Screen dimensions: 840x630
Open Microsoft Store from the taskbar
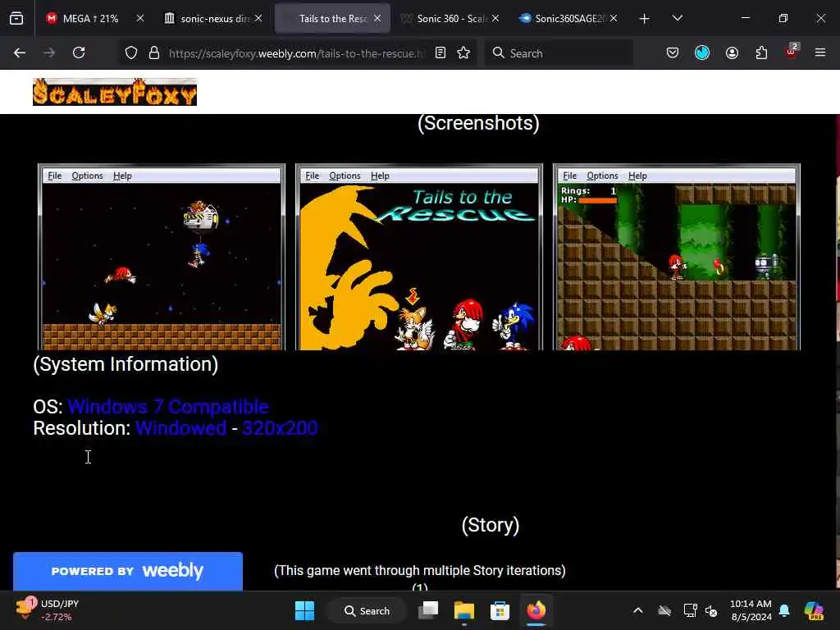pyautogui.click(x=500, y=610)
